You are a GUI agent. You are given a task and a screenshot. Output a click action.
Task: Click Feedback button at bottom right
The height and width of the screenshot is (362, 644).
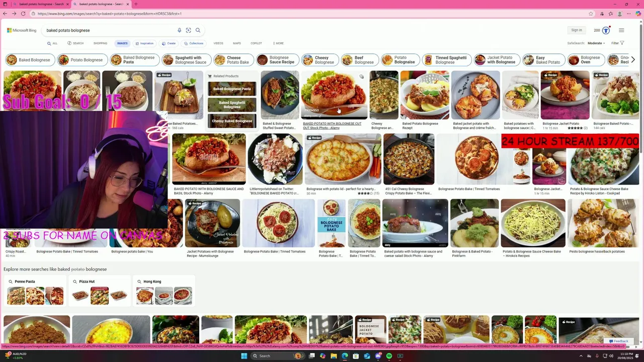[x=618, y=341]
